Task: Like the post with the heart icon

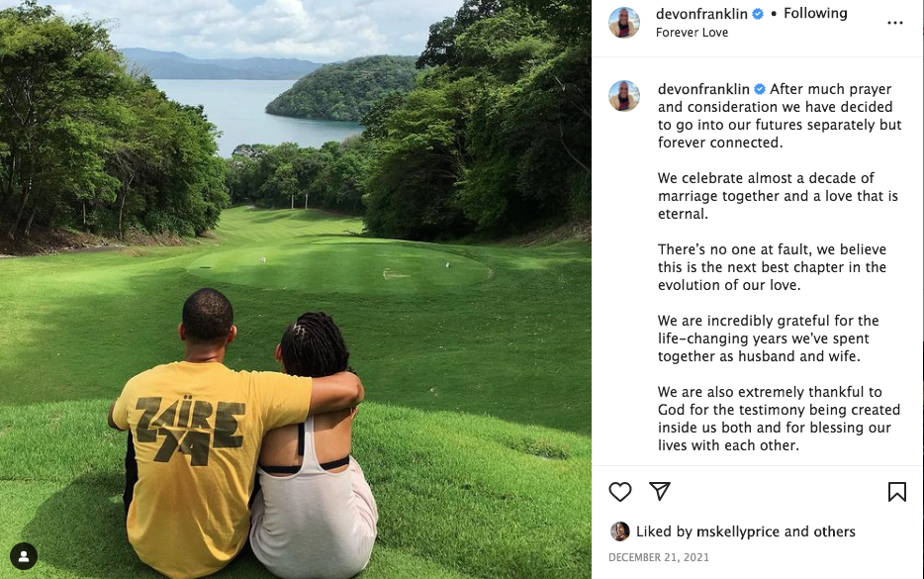Action: pyautogui.click(x=620, y=492)
